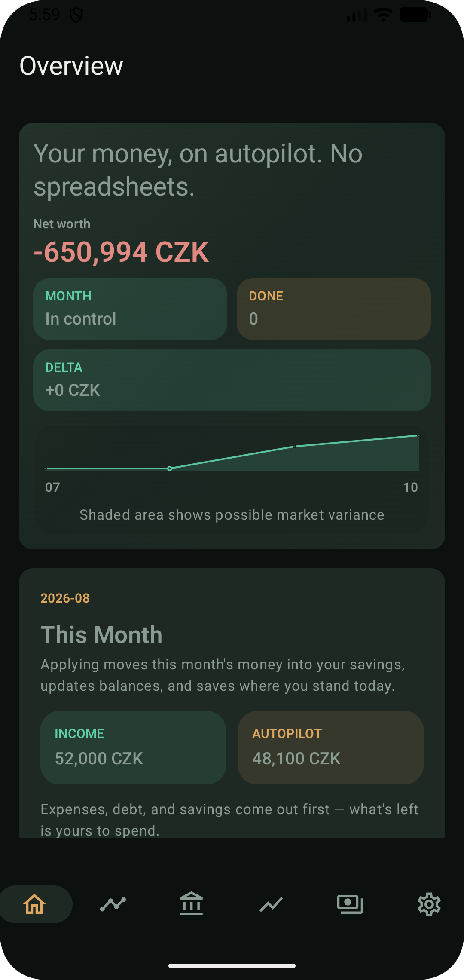Tap the AUTOPILOT 48,100 CZK tile
This screenshot has height=980, width=464.
tap(331, 747)
